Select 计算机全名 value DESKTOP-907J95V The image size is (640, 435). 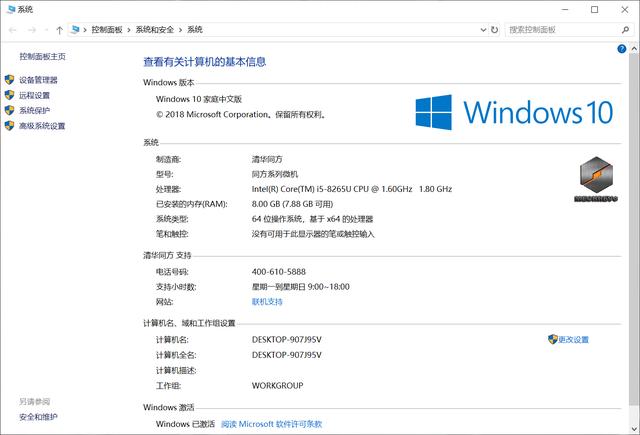point(287,355)
